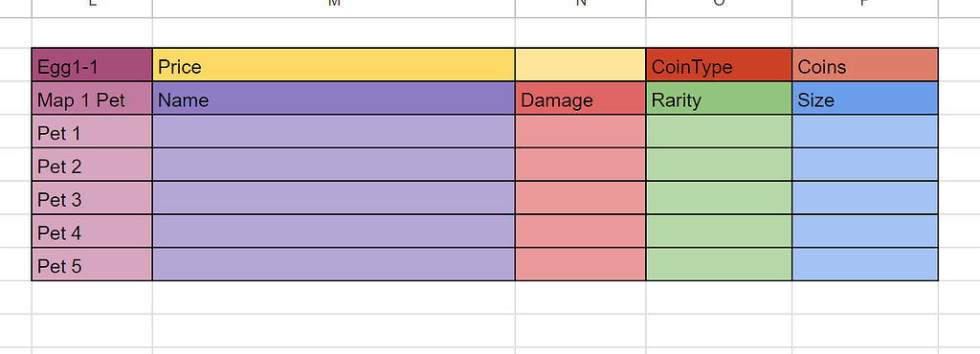Select the Damage cell for Pet 3
This screenshot has width=980, height=354.
581,198
